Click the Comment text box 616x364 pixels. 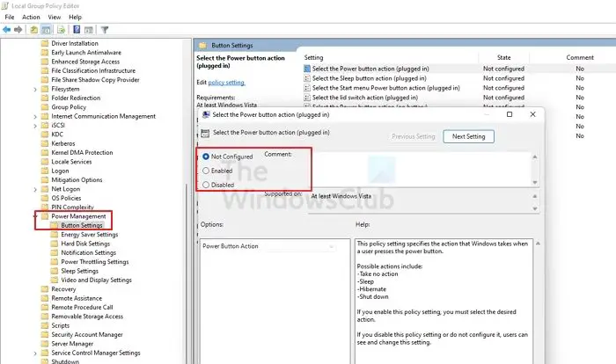(420, 169)
